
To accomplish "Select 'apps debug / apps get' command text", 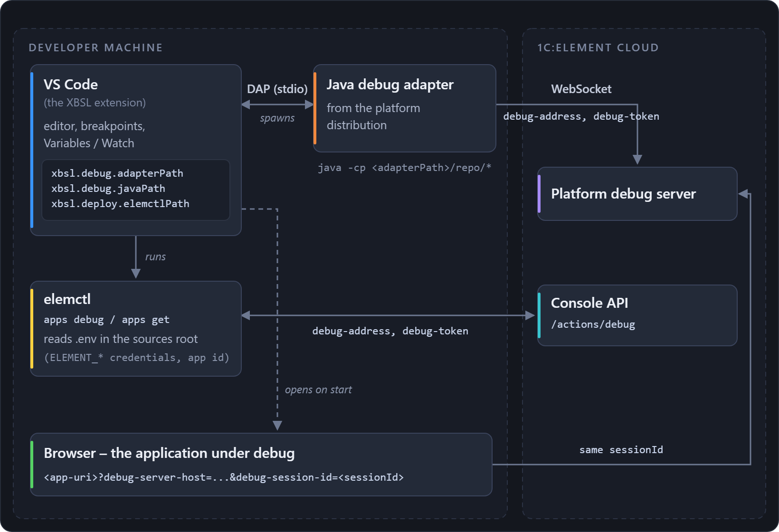I will (x=106, y=320).
